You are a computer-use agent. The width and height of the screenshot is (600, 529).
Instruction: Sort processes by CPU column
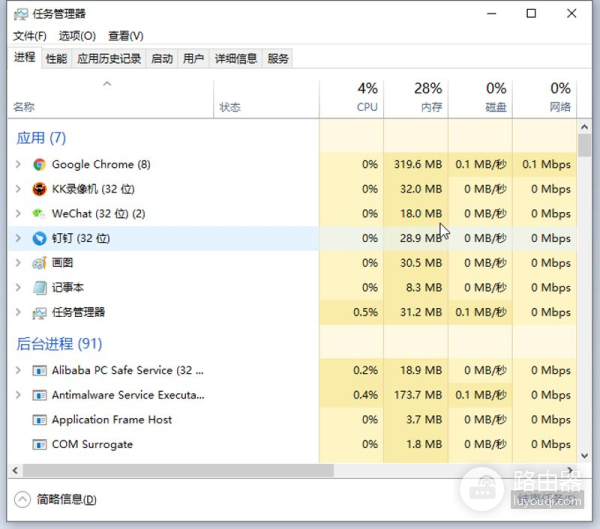tap(352, 99)
